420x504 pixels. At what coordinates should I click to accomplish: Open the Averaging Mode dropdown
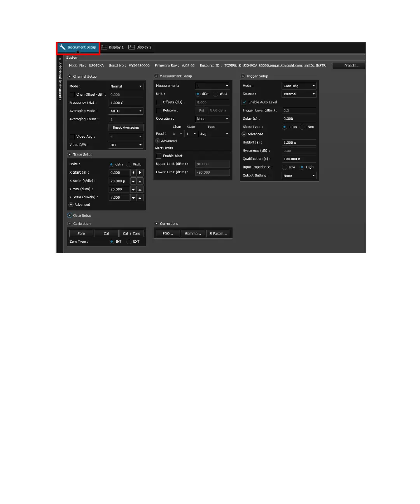126,111
